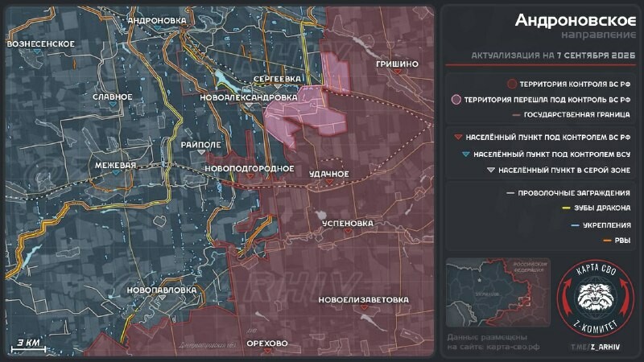Image resolution: width=644 pixels, height=362 pixels.
Task: Click the Ukraine overview minimap thumbnail
Action: coord(497,292)
